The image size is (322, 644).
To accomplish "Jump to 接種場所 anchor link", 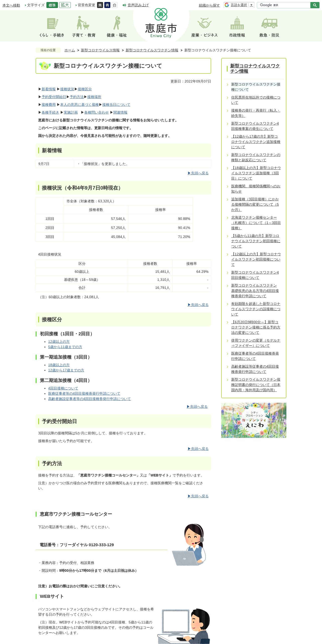I will (94, 97).
